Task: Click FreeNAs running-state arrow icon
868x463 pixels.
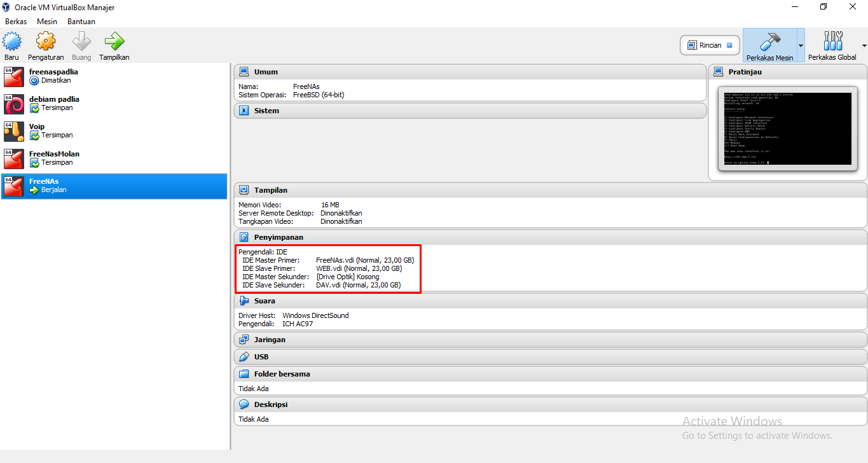Action: [x=34, y=190]
